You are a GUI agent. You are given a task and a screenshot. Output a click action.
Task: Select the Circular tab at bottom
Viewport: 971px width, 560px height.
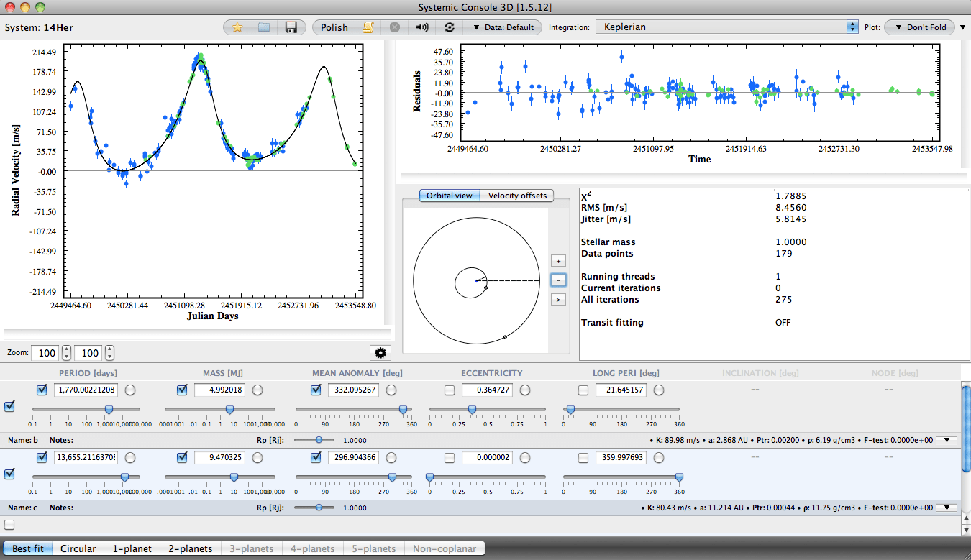tap(78, 548)
